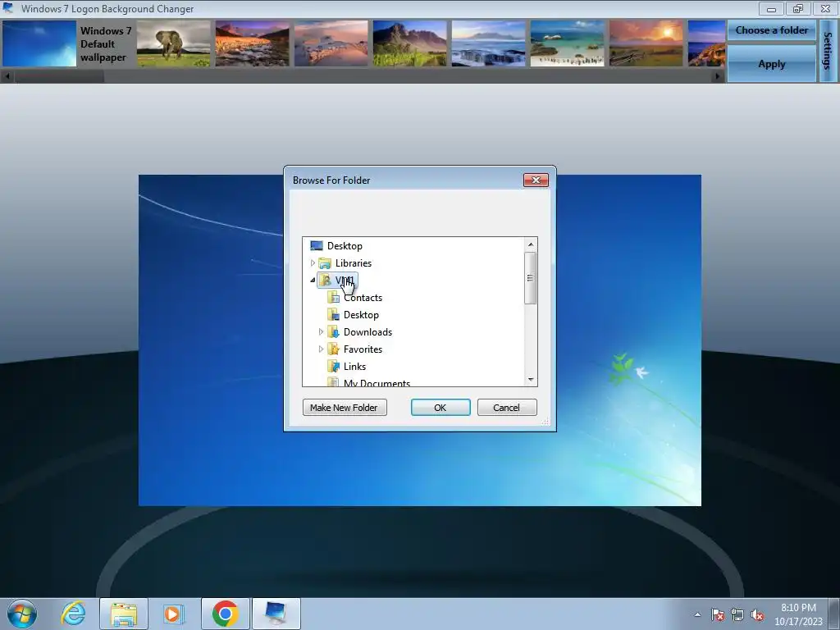This screenshot has width=840, height=630.
Task: Pick the orange rocky stream wallpaper thumbnail
Action: click(x=253, y=43)
